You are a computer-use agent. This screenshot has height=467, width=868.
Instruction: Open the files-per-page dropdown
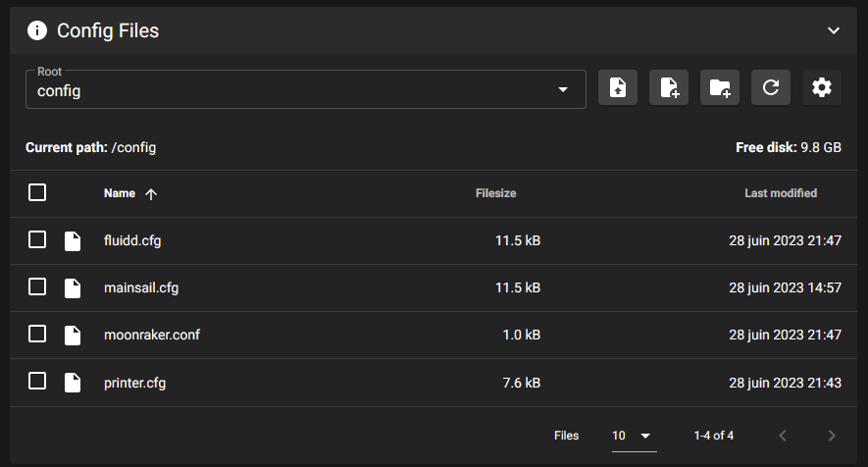coord(633,436)
